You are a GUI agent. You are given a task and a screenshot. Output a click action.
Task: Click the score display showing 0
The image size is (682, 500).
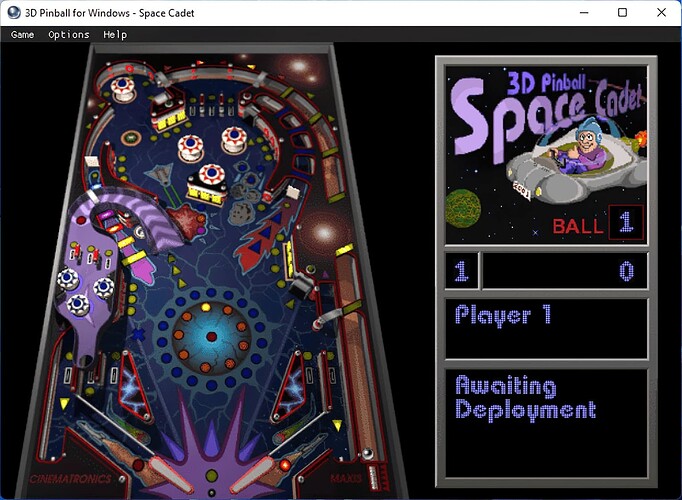565,271
